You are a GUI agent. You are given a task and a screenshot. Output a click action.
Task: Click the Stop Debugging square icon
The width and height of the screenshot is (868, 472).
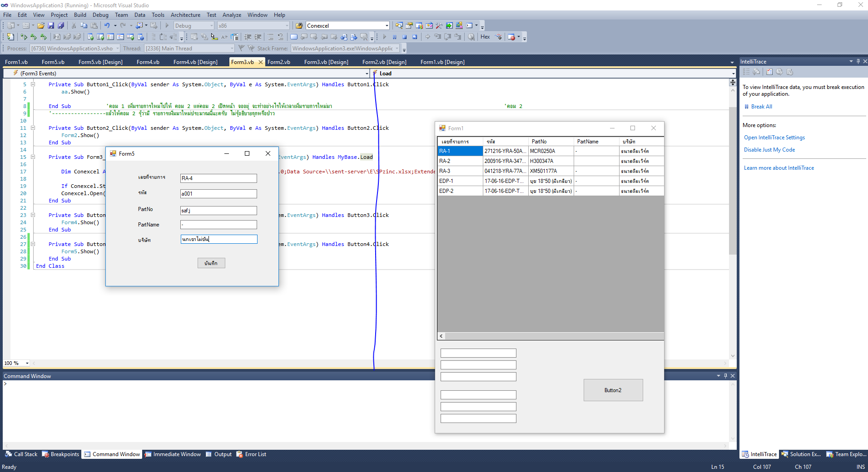(x=404, y=37)
